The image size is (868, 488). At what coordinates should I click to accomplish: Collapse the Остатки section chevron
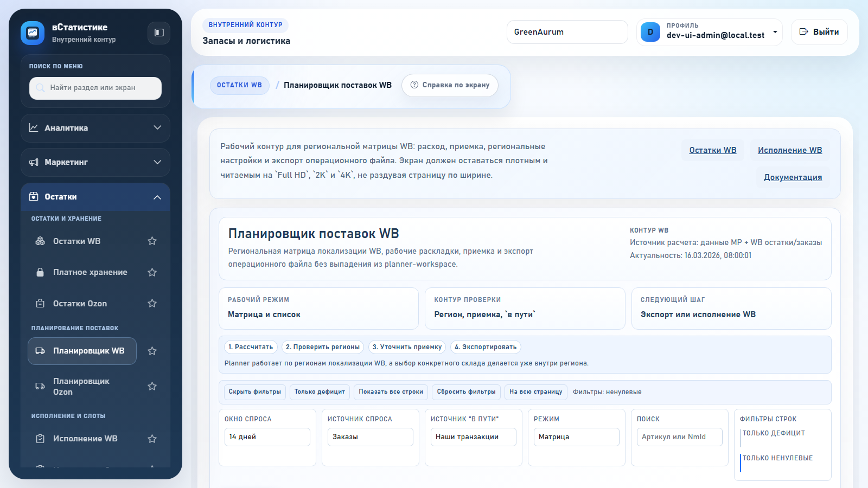click(157, 196)
